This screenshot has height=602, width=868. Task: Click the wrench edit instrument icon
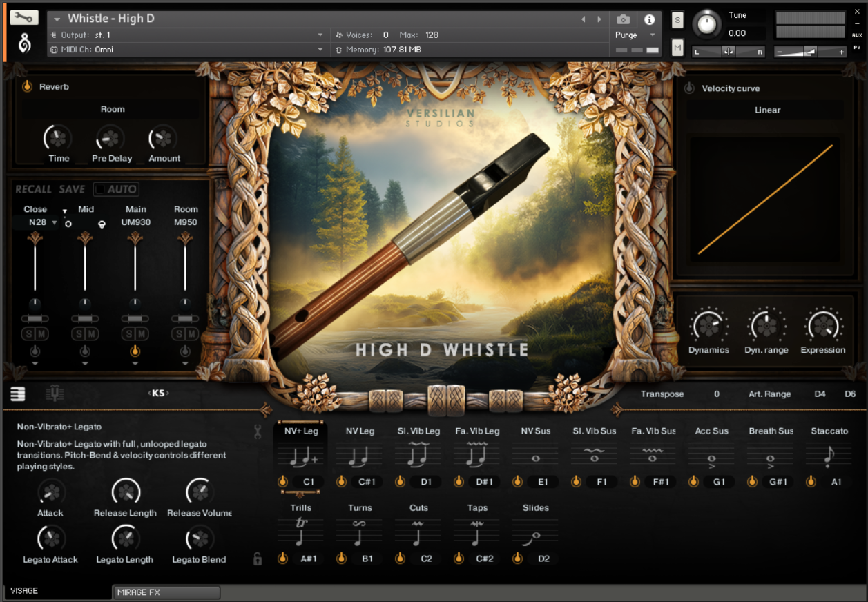23,18
